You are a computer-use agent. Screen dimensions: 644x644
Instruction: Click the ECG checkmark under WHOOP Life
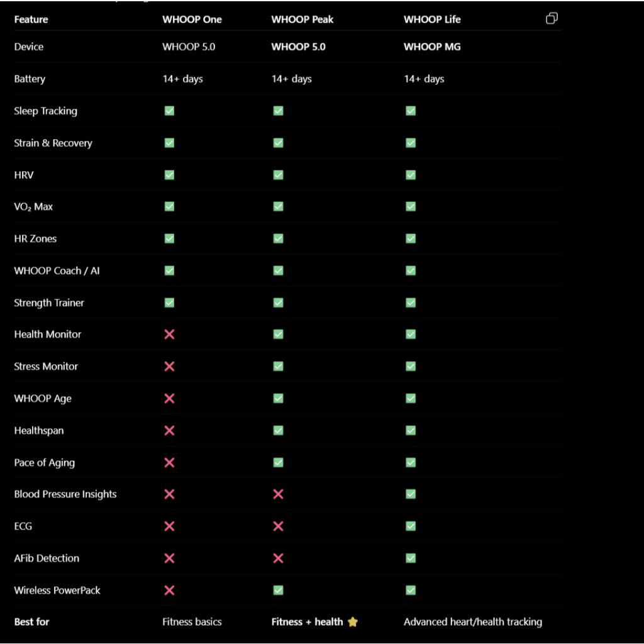(x=411, y=526)
